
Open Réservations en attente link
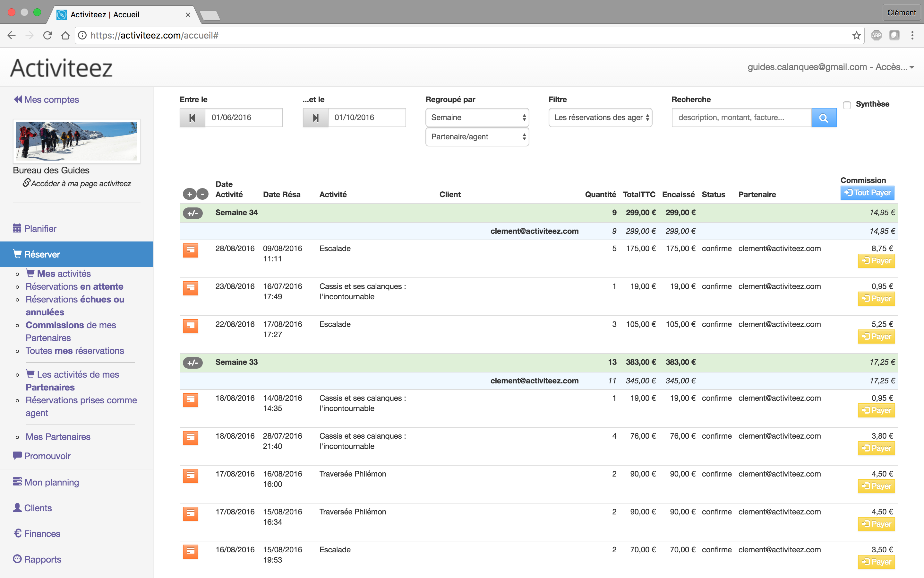[x=74, y=287]
